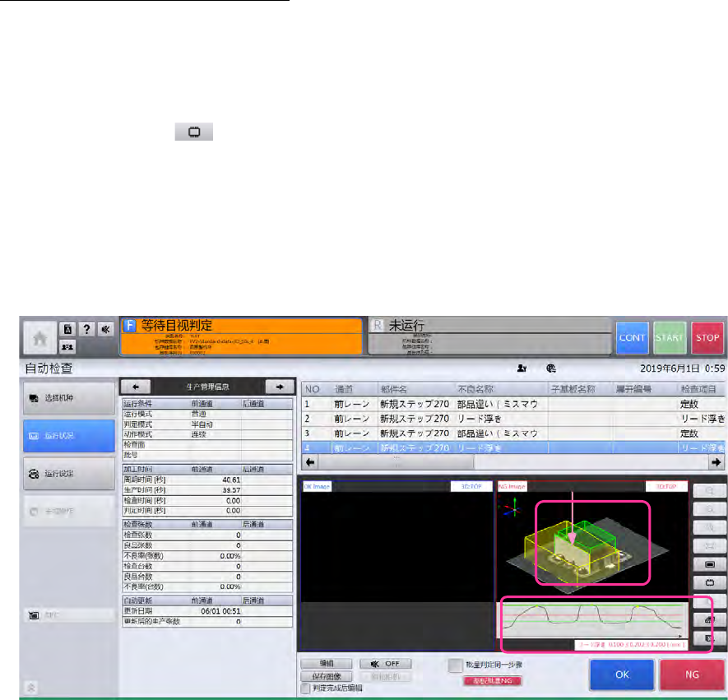Select defect row 1 部品違い

pyautogui.click(x=513, y=404)
